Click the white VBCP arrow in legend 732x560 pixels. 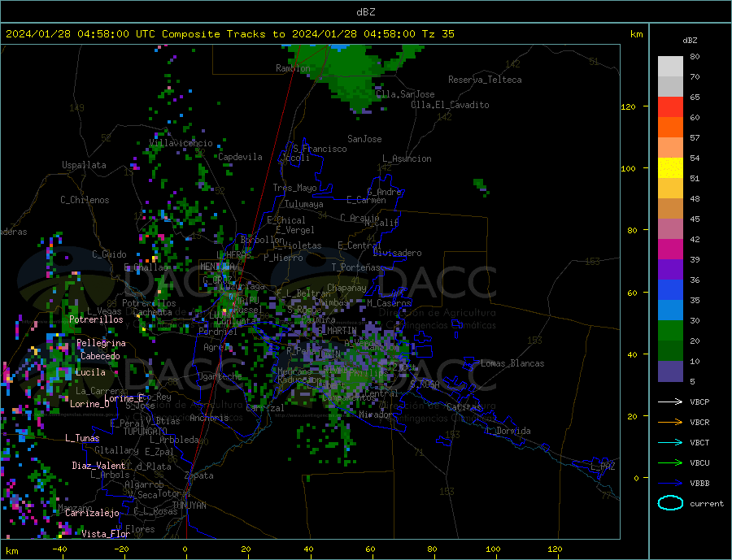click(x=670, y=402)
